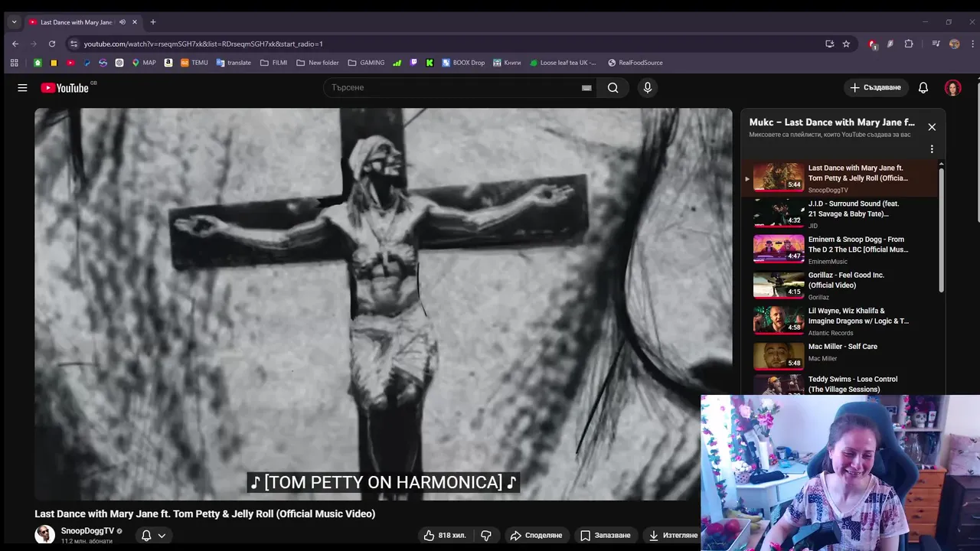Screen dimensions: 980x551
Task: Play Lil Wayne, Wiz Khalifa & Imagine Dragons video
Action: pyautogui.click(x=839, y=321)
